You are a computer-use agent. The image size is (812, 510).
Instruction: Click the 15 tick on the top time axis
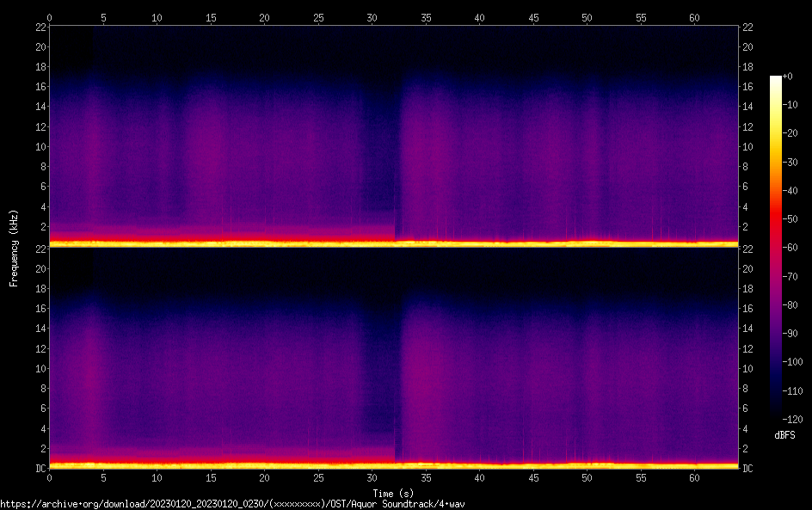click(x=211, y=17)
